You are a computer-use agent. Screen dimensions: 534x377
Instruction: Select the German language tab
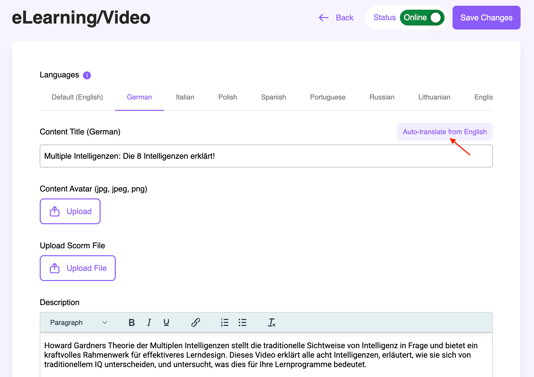tap(139, 97)
